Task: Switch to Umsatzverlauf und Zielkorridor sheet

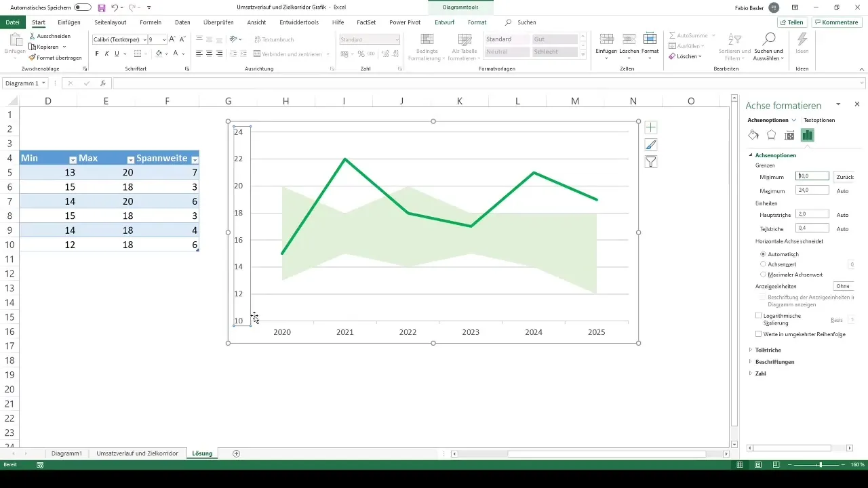Action: (138, 453)
